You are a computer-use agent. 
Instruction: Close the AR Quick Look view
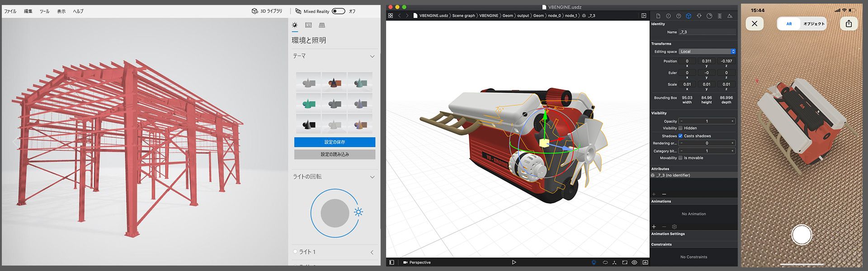[x=755, y=23]
